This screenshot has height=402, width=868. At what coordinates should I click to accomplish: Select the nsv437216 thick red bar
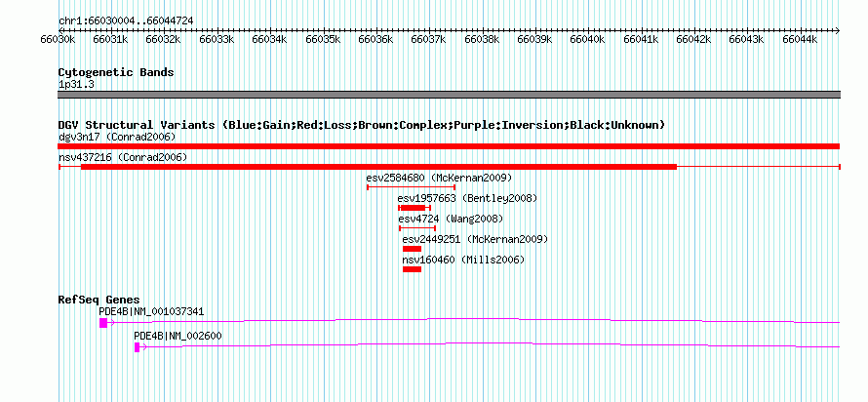378,167
